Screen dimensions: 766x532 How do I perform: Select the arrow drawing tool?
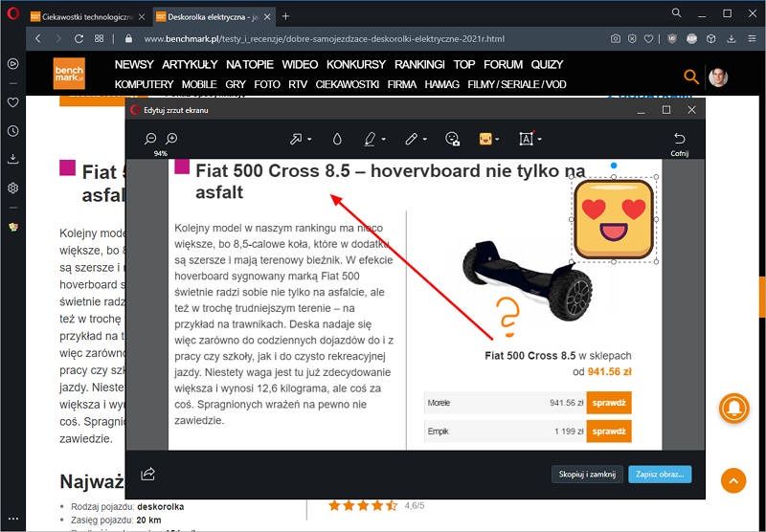point(296,139)
